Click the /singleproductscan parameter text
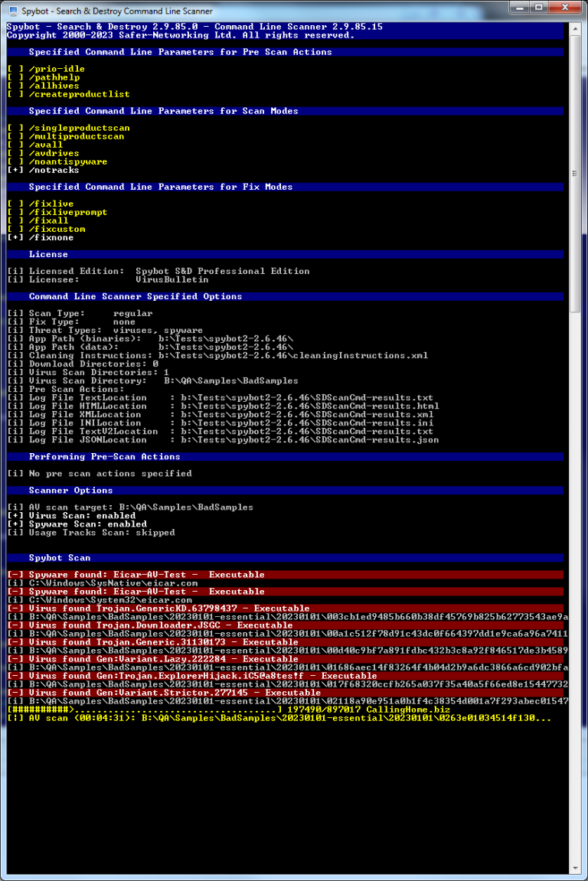This screenshot has height=881, width=588. (x=80, y=128)
